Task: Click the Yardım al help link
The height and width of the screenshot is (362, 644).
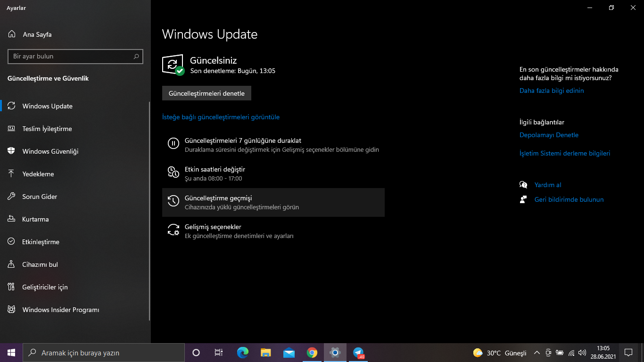Action: coord(548,185)
